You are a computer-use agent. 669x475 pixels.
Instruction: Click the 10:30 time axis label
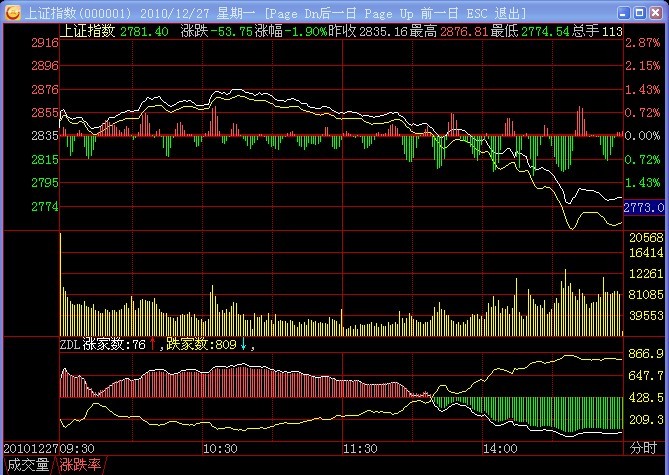coord(220,449)
